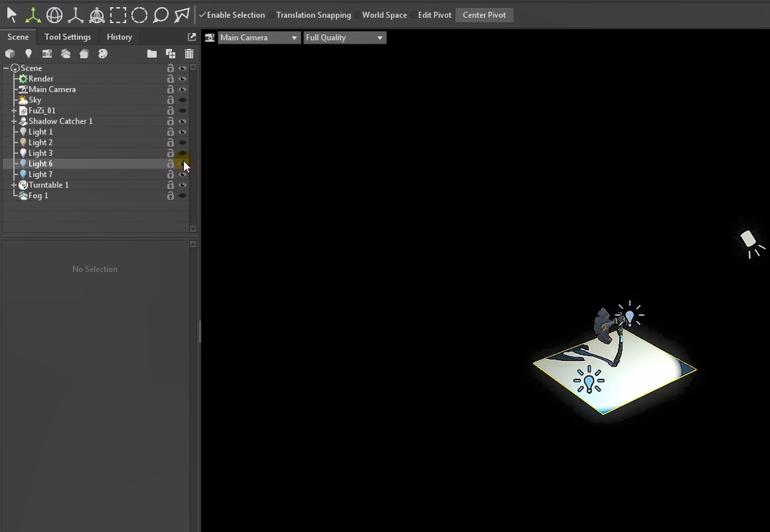Activate the green Translate tool
This screenshot has height=532, width=770.
click(33, 14)
